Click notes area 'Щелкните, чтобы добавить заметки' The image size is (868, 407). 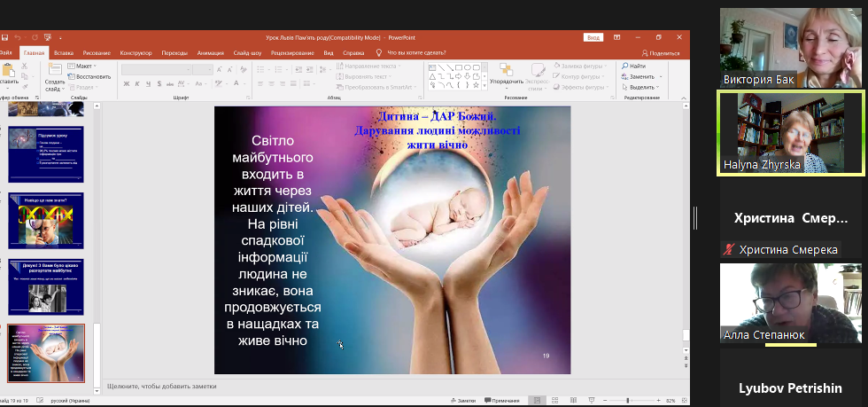(161, 386)
